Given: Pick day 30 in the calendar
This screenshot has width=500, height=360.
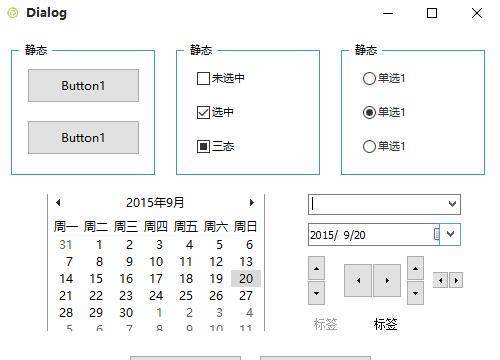Looking at the screenshot, I should tap(126, 313).
